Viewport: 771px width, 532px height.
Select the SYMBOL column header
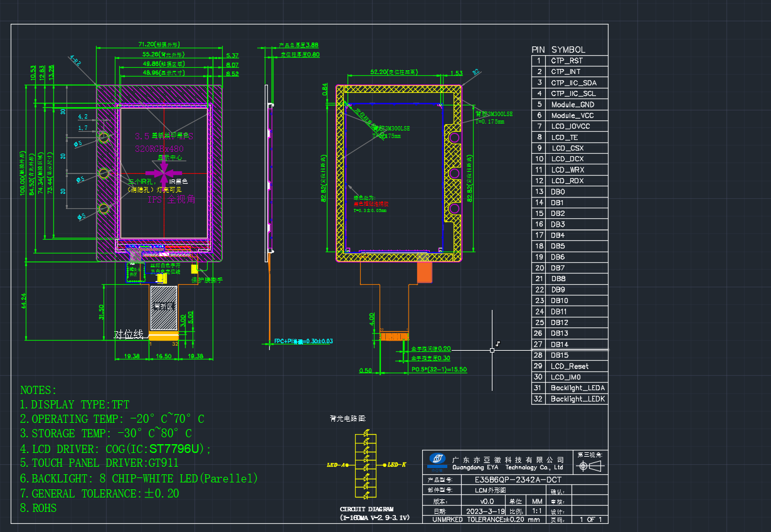pyautogui.click(x=568, y=50)
